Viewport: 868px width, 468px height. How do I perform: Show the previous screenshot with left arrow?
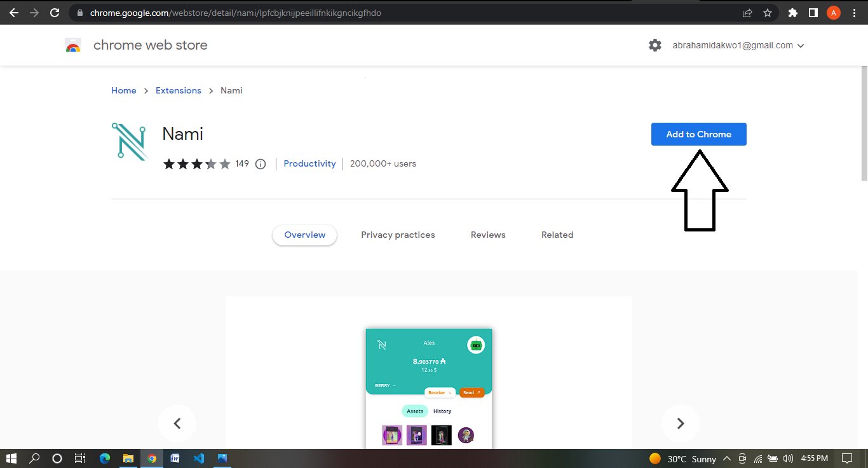177,423
